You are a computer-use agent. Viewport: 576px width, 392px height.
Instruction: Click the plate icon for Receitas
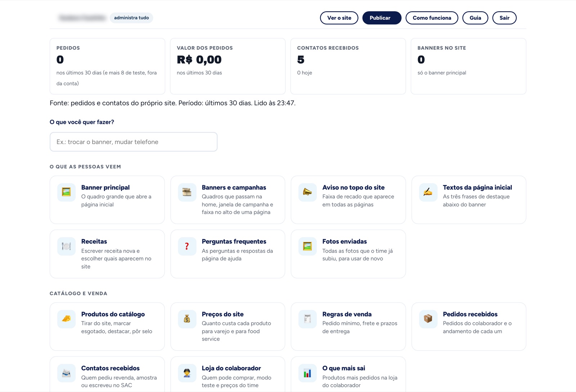[x=66, y=246]
